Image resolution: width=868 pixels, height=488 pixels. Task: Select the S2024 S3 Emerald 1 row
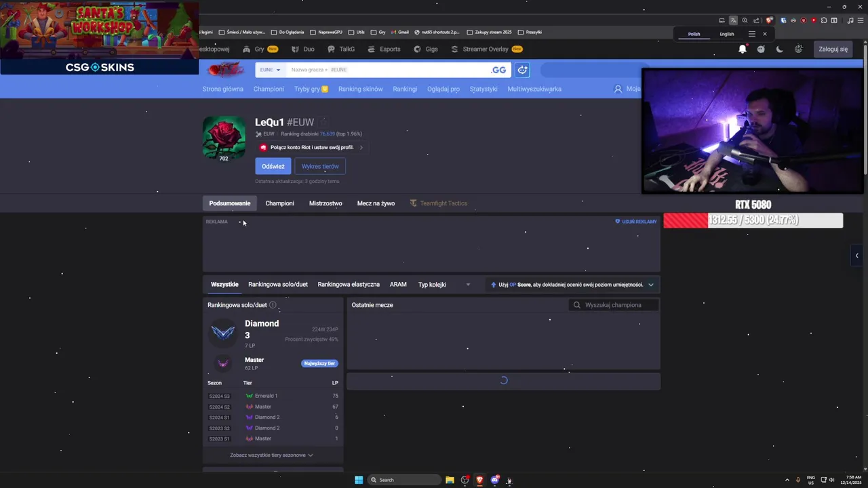[x=273, y=396]
